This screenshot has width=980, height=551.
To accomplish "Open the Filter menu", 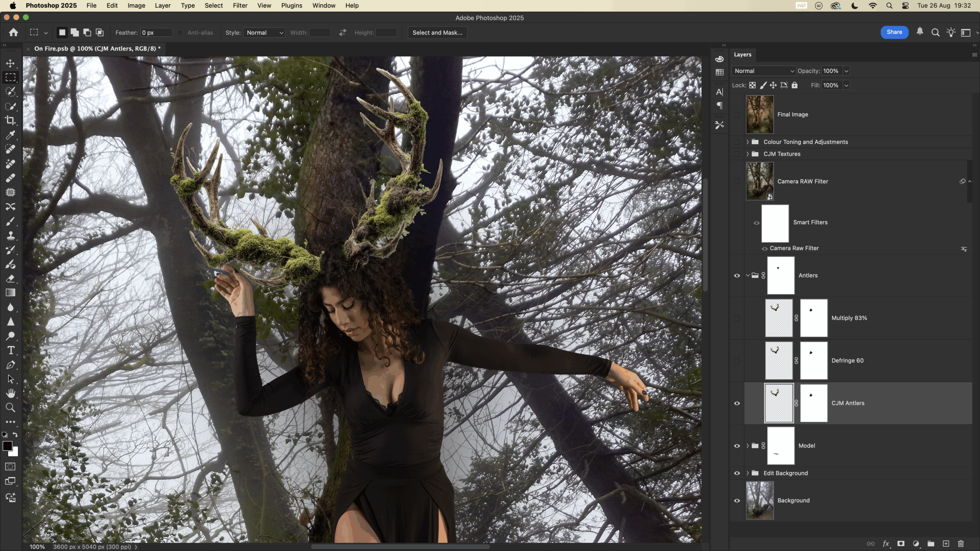I will [240, 5].
